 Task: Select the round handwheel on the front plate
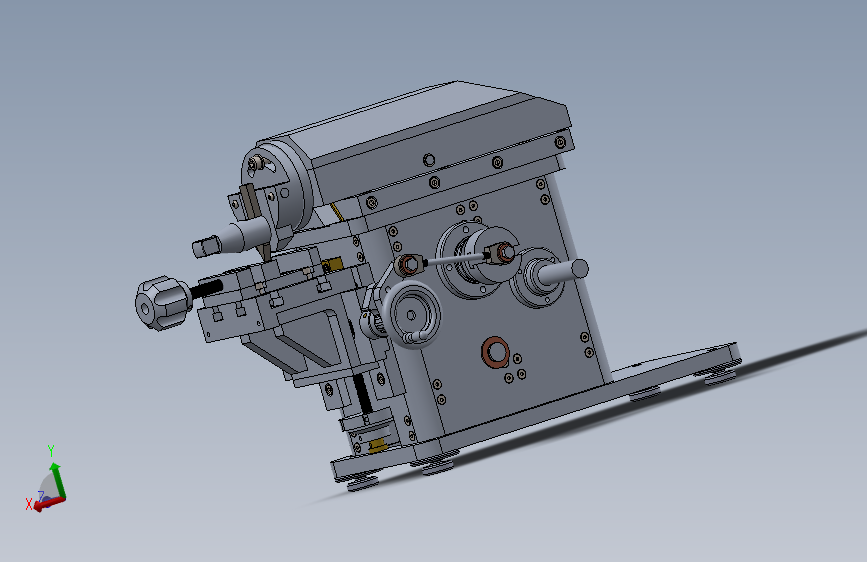[x=411, y=314]
